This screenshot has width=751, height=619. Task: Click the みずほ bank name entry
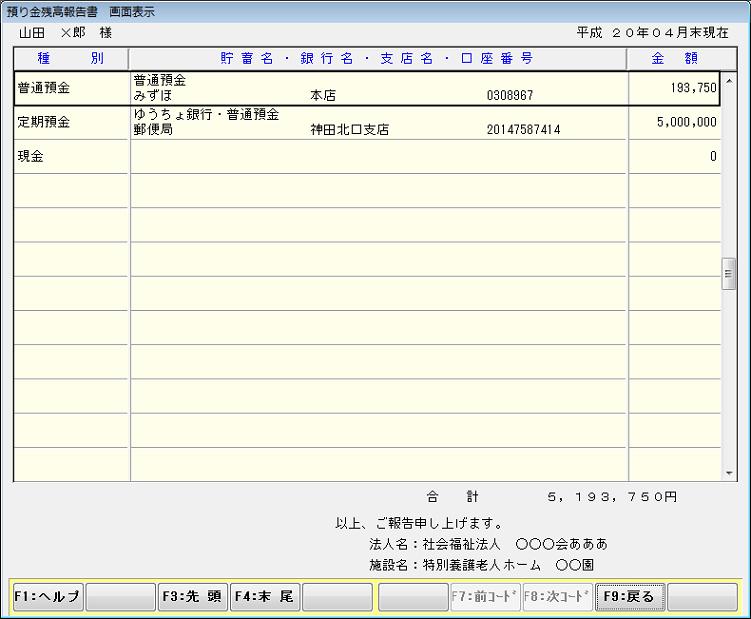(153, 96)
